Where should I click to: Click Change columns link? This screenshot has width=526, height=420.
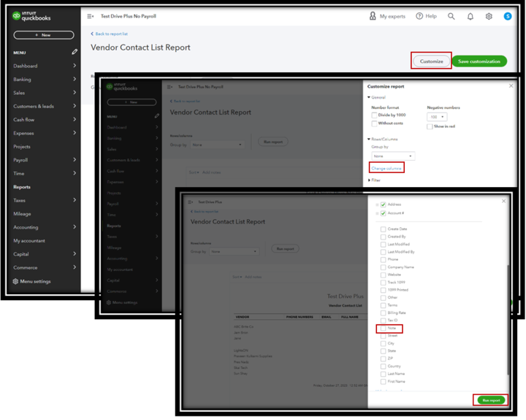386,169
